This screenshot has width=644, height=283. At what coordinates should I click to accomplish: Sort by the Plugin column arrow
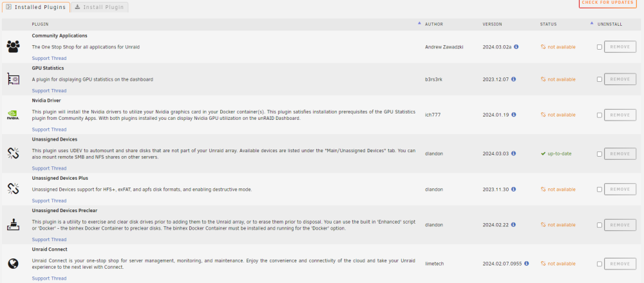(x=419, y=23)
